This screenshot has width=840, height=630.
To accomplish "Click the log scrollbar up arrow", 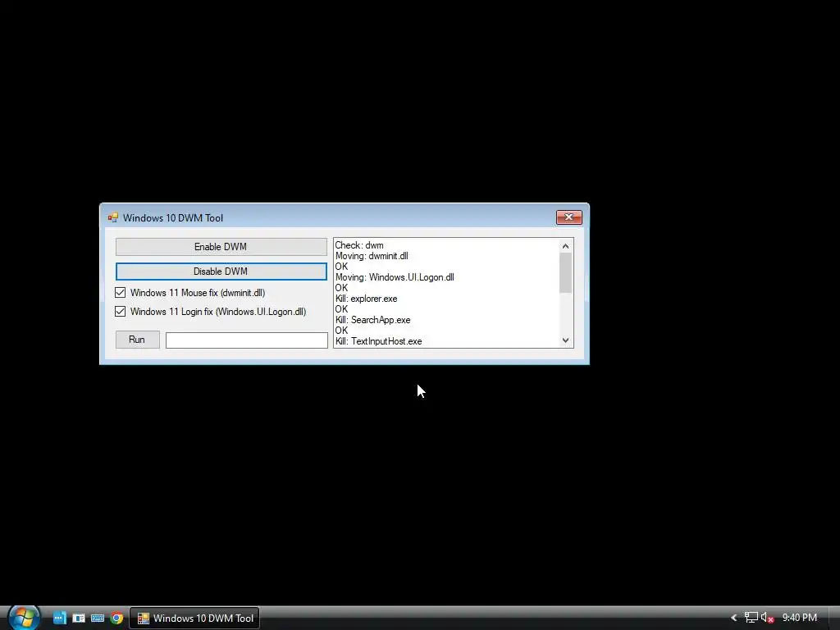I will pos(565,246).
